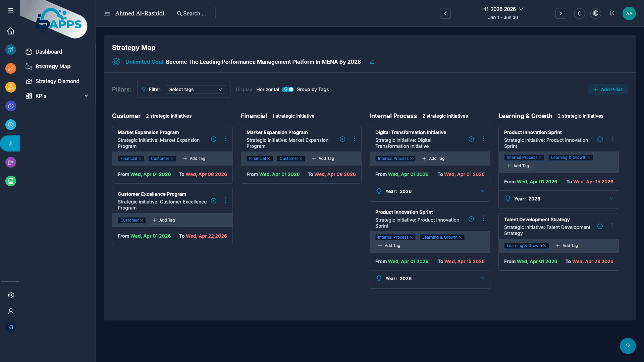Switch theme with the sun icon
Viewport: 644px width, 362px height.
(x=611, y=13)
